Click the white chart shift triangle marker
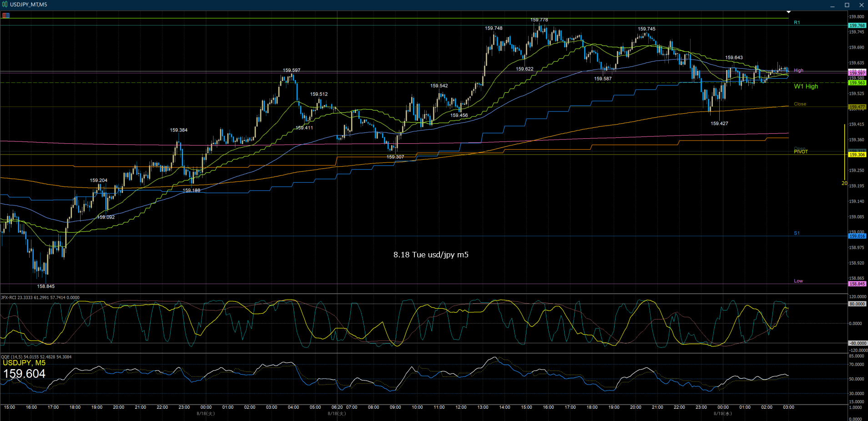 click(x=788, y=12)
